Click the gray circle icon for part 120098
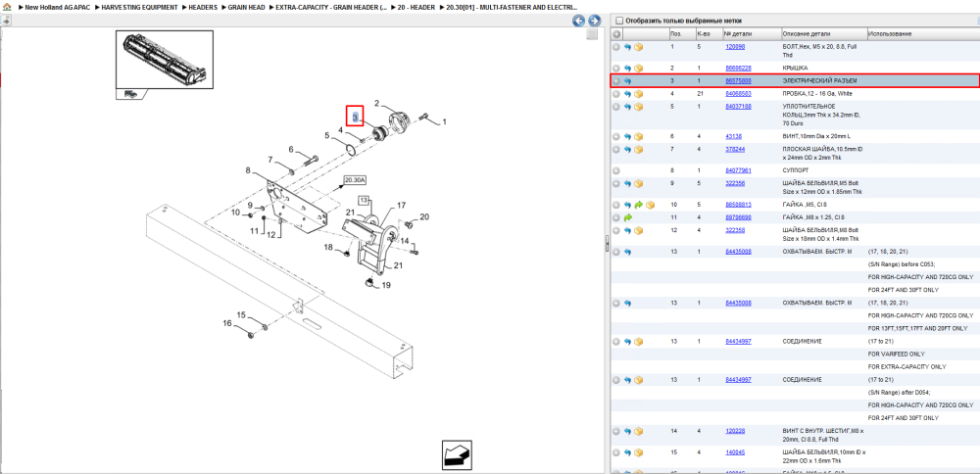Screen dimensions: 980x474 click(x=616, y=47)
